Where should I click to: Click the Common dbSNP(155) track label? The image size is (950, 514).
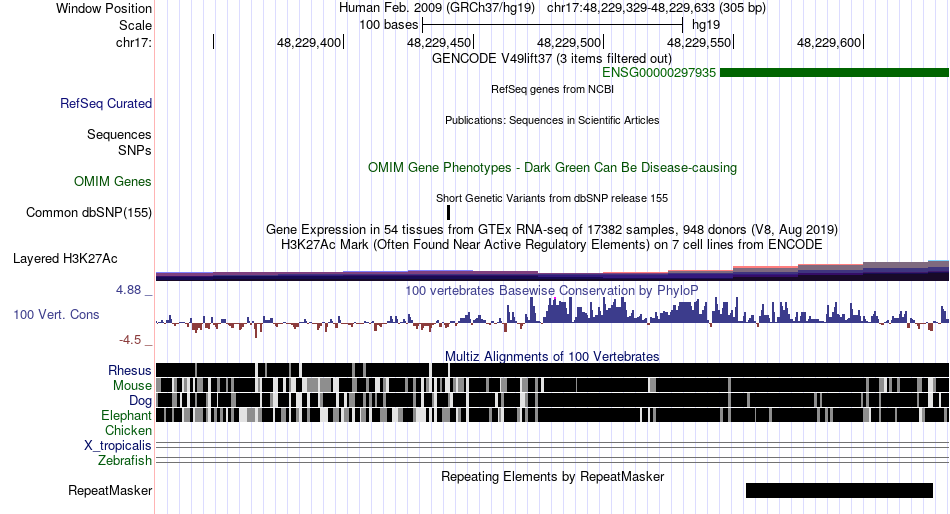(89, 213)
